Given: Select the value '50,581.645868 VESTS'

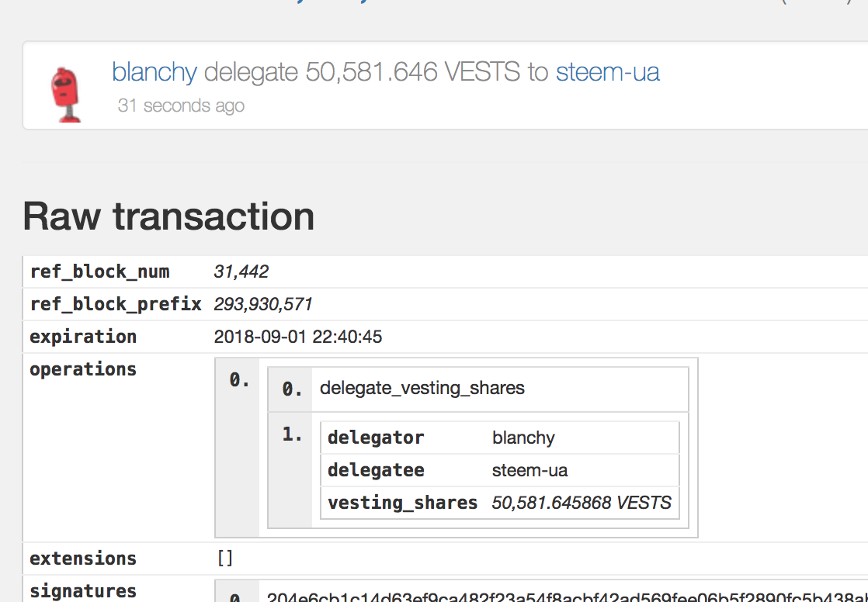Looking at the screenshot, I should click(582, 503).
